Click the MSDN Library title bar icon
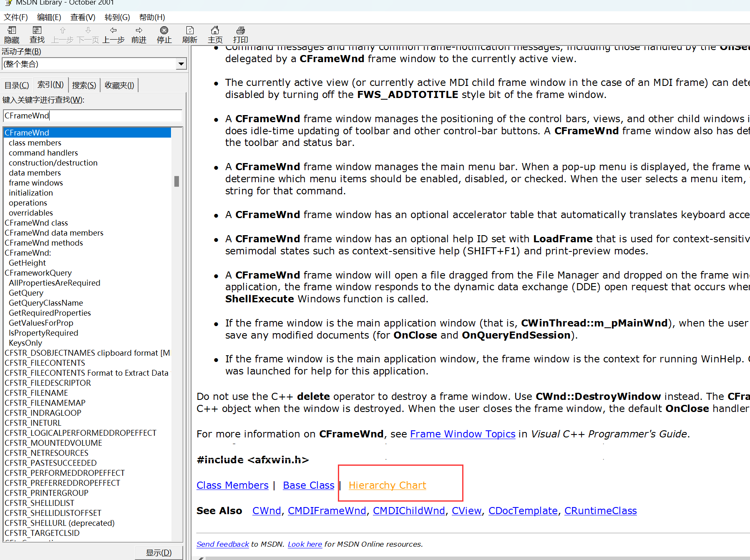The height and width of the screenshot is (560, 750). 8,3
